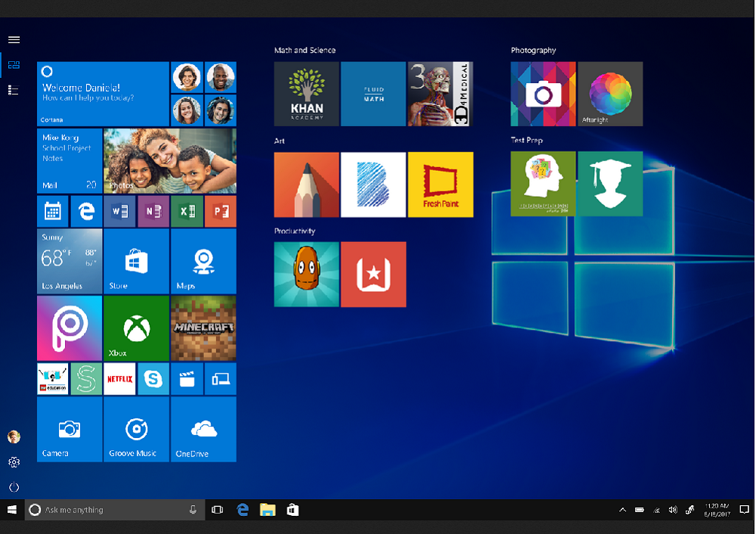Open the colorful camera photography tile
Screen dimensions: 756x534
[544, 94]
